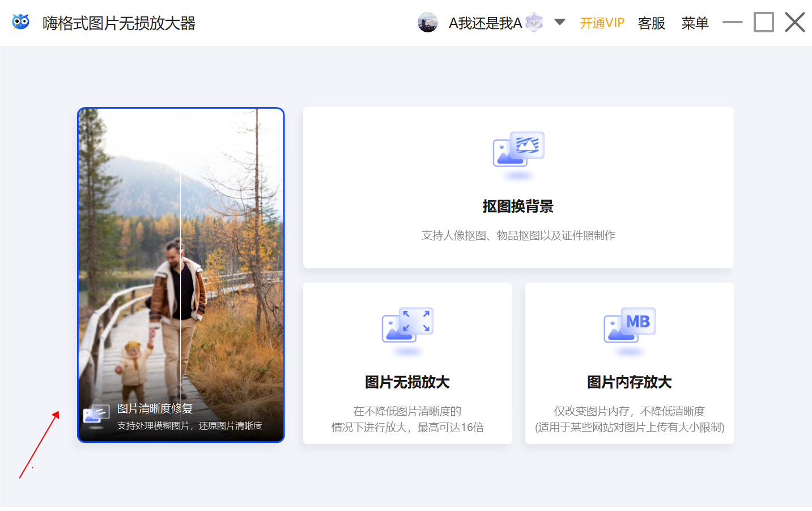This screenshot has width=812, height=511.
Task: Click the 支持人像抠图 description text
Action: pos(518,235)
